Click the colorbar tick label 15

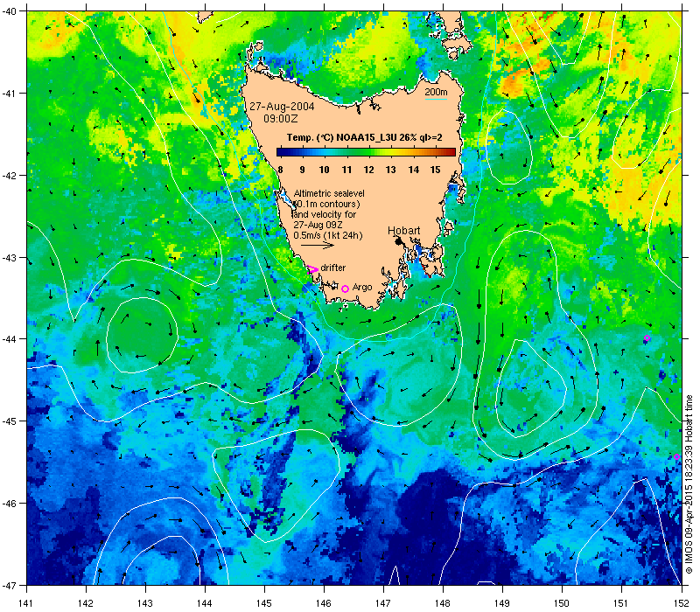click(435, 170)
